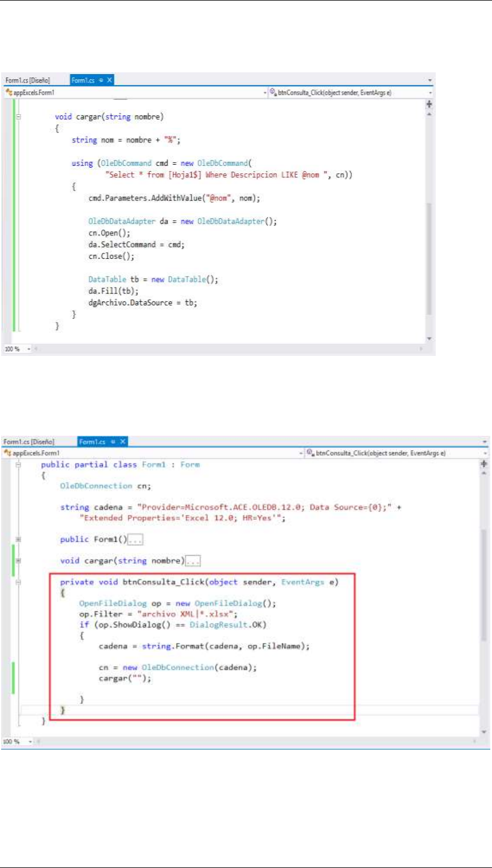Viewport: 492px width, 868px height.
Task: Expand the collapsed public Form1() constructor
Action: pyautogui.click(x=20, y=540)
